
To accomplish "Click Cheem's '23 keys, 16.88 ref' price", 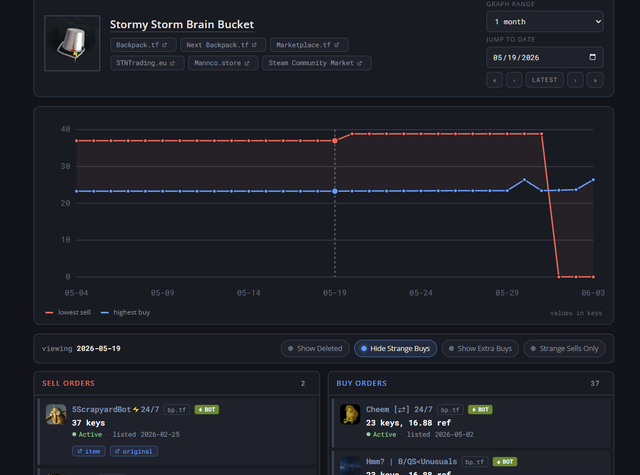I will tap(408, 423).
